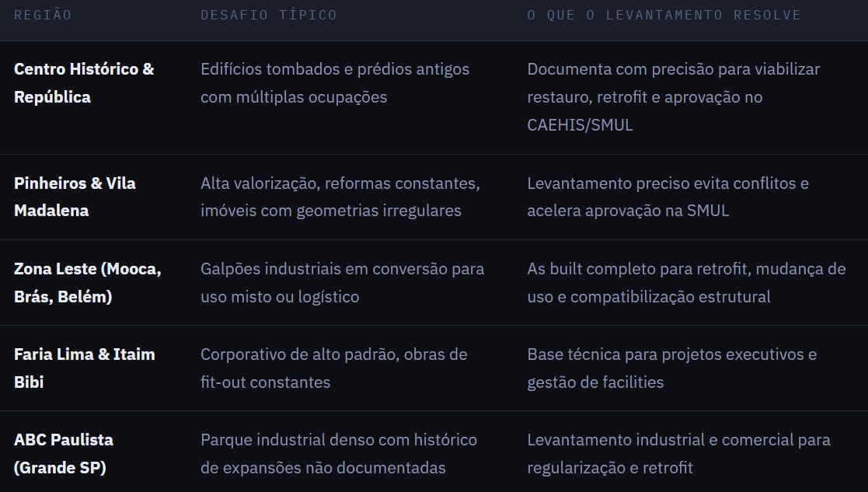Select the ABC Paulista (Grande SP) cell

coord(64,453)
